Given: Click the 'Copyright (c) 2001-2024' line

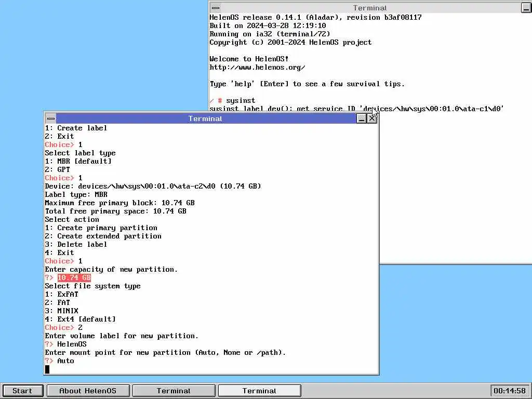Looking at the screenshot, I should click(x=291, y=42).
